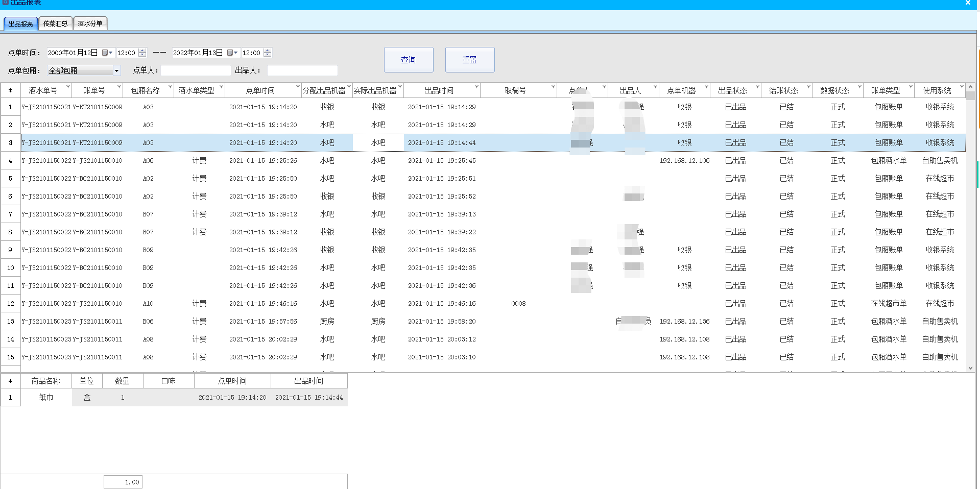Close the 出品报表 window

click(x=968, y=3)
